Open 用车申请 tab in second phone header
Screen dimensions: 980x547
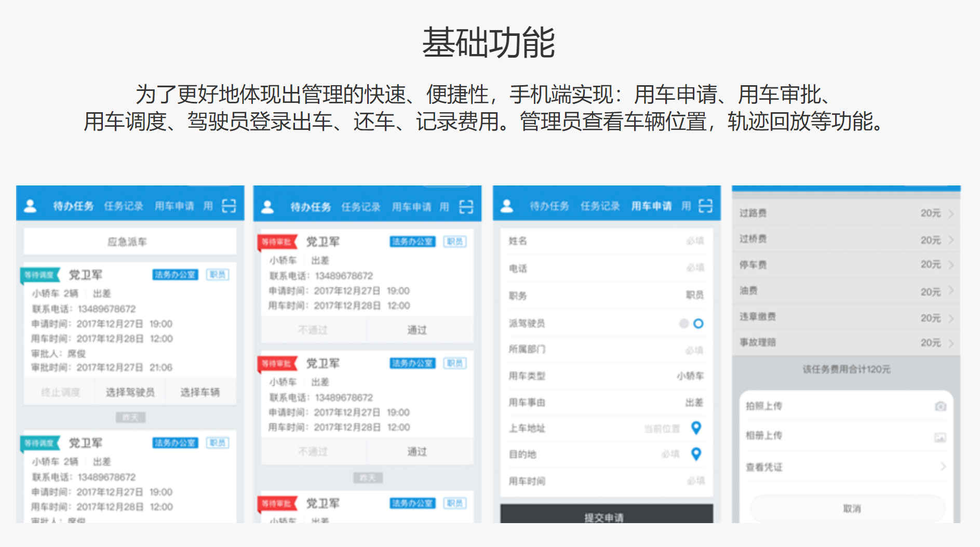click(411, 207)
